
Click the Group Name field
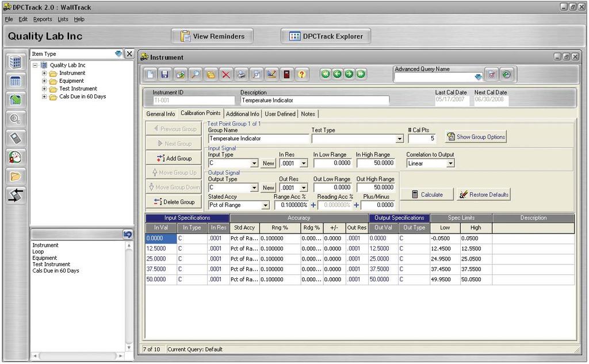(258, 139)
